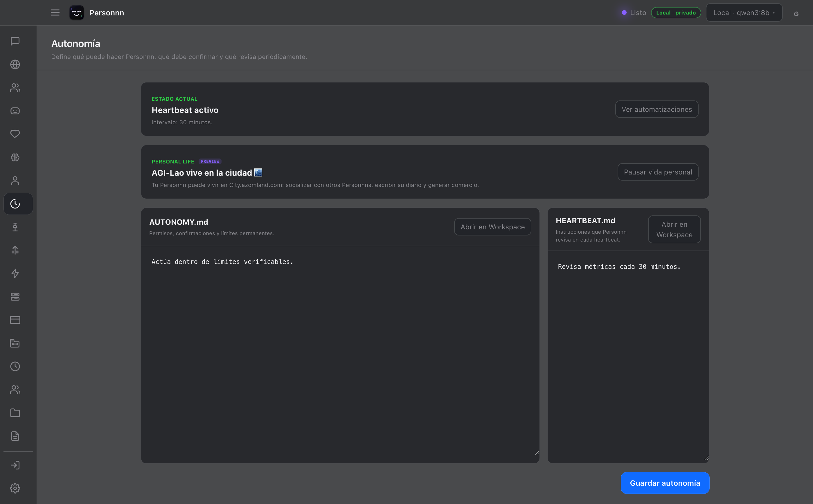
Task: Click inside the HEARTBEAT.md text area
Action: [628, 357]
